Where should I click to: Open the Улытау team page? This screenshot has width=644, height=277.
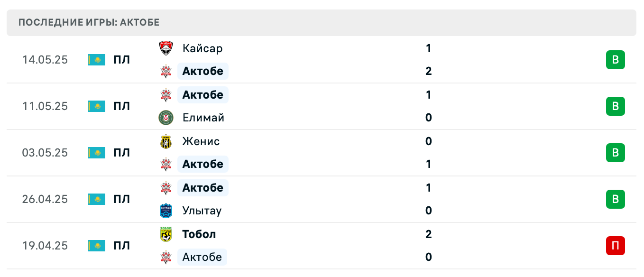tap(202, 211)
